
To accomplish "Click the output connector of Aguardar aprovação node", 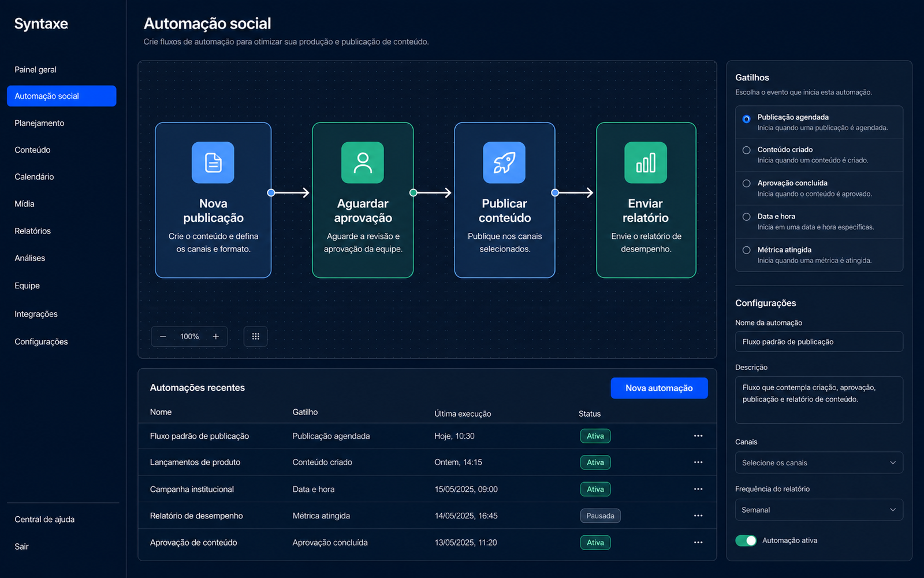I will click(413, 192).
